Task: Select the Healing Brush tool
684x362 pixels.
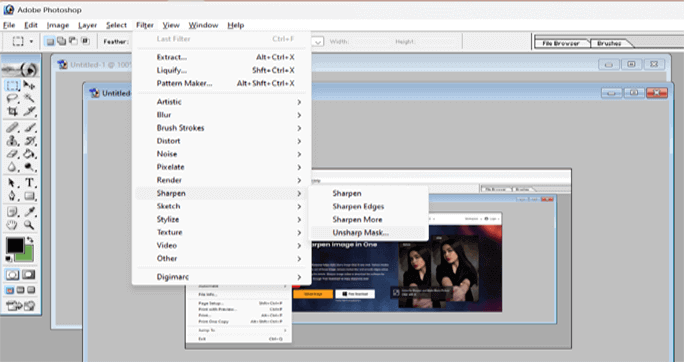Action: click(13, 128)
